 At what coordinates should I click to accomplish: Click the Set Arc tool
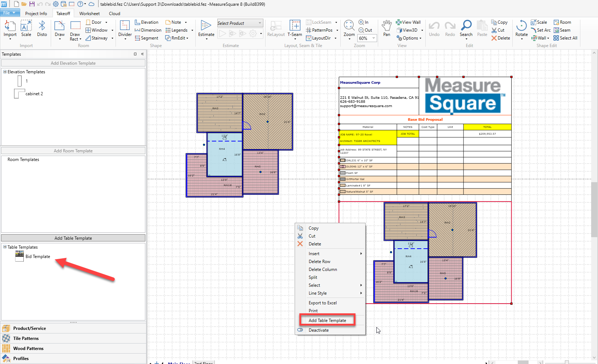pyautogui.click(x=541, y=30)
